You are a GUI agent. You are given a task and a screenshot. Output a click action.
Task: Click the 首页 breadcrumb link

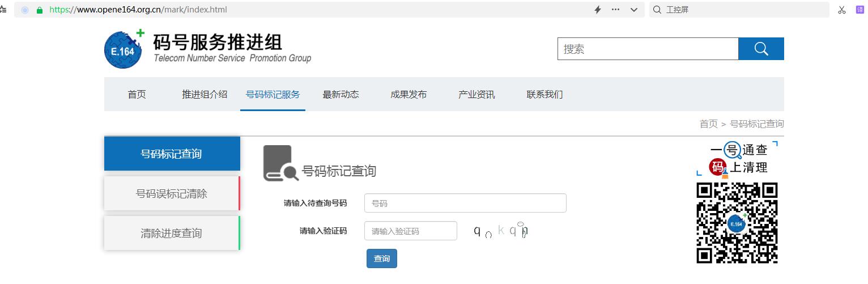pos(708,124)
